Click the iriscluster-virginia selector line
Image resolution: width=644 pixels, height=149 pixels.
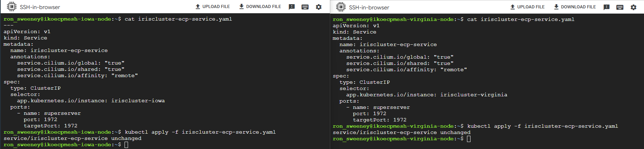[427, 95]
